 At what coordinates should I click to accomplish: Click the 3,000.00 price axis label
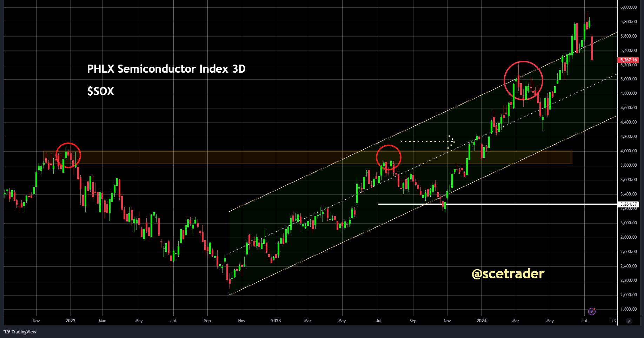629,223
